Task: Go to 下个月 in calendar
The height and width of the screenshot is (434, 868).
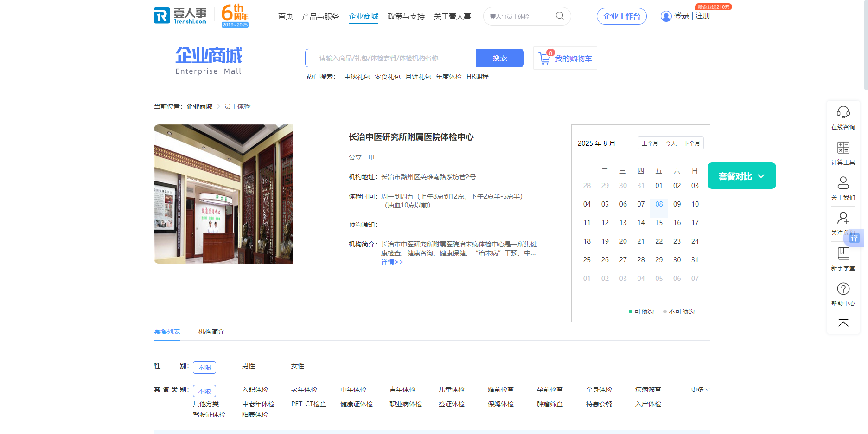Action: point(692,143)
